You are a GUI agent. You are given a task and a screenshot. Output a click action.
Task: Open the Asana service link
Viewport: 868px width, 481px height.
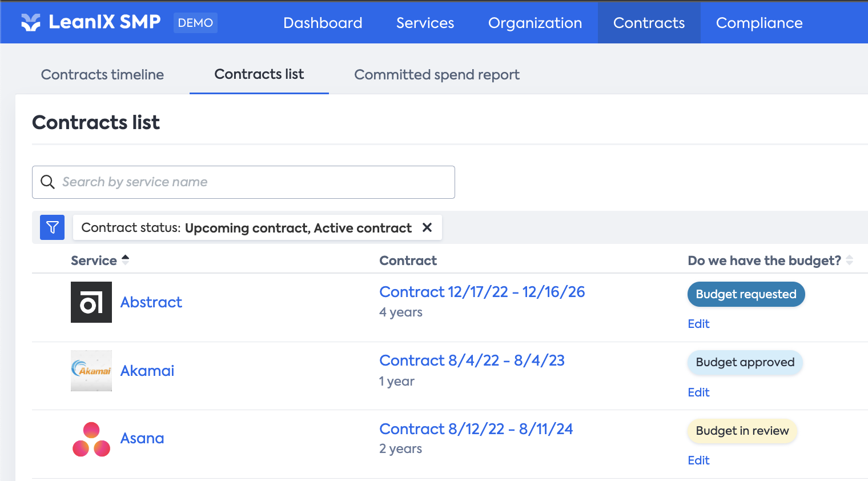pos(142,439)
